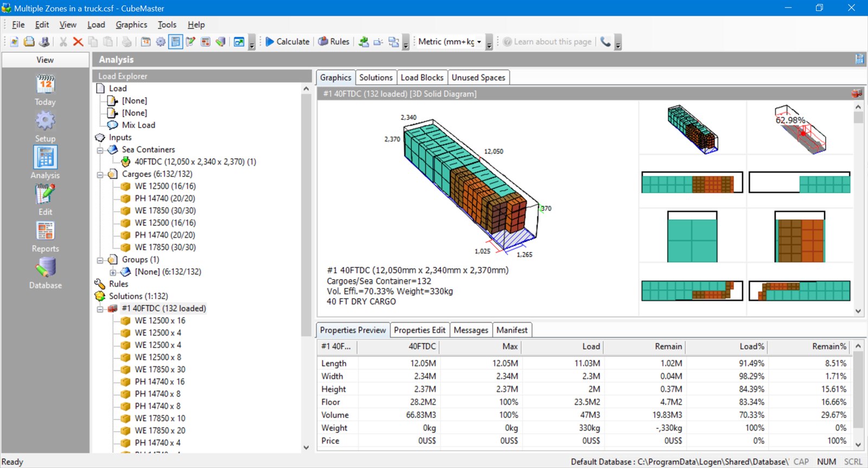Click the new file toolbar icon
This screenshot has height=468, width=868.
coord(14,42)
